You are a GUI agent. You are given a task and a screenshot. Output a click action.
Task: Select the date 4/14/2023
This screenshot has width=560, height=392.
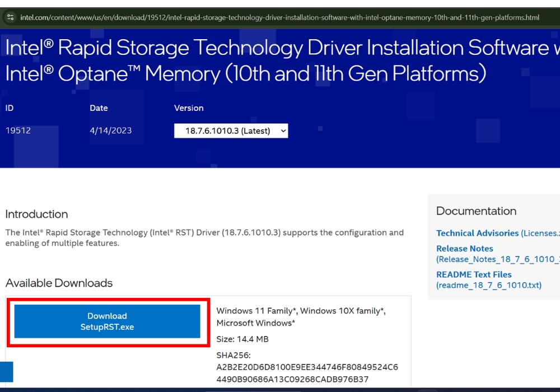pyautogui.click(x=111, y=130)
